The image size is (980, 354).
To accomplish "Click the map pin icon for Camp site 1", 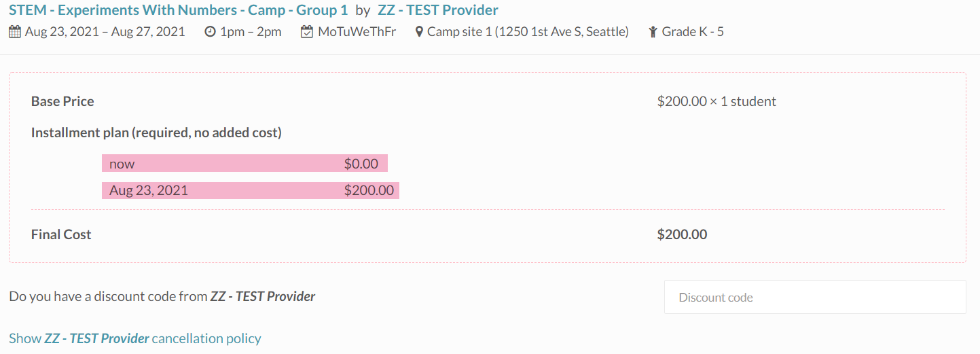I will point(419,32).
